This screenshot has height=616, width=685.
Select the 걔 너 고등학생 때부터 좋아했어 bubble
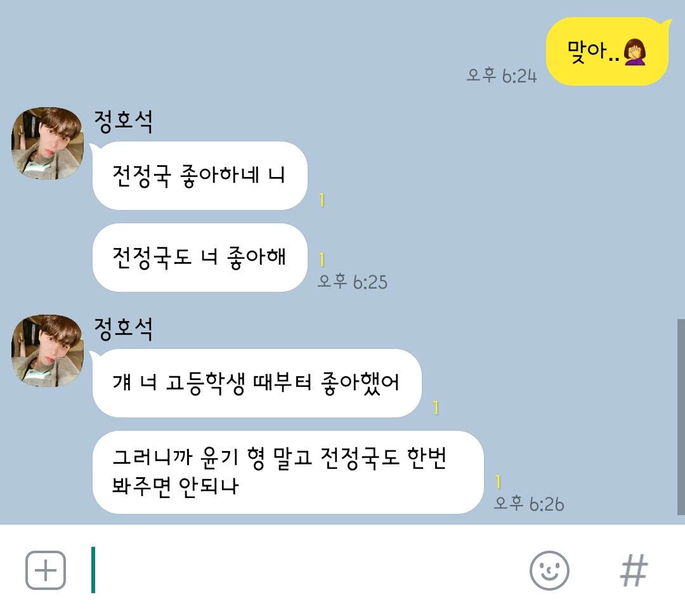tap(257, 383)
